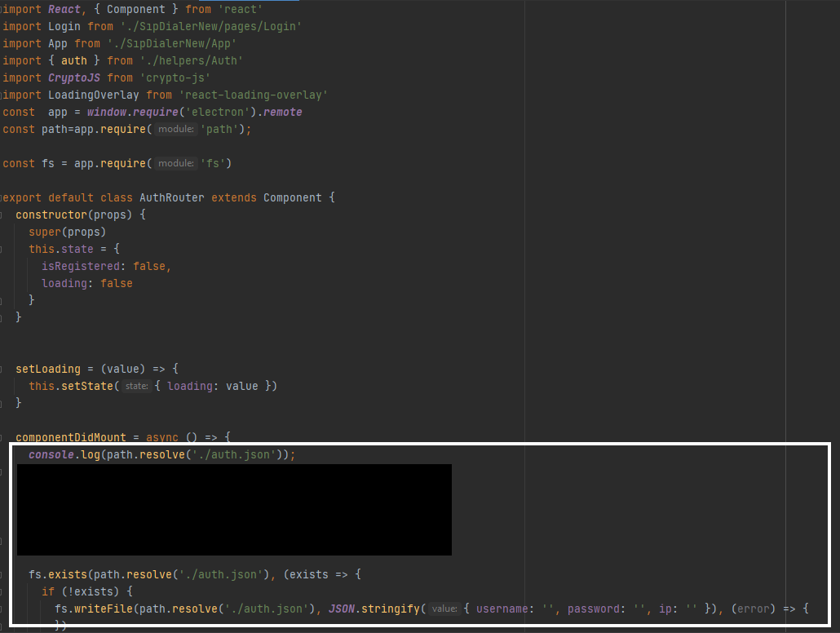The width and height of the screenshot is (840, 633).
Task: Click the LoadingOverlay import name
Action: point(91,95)
